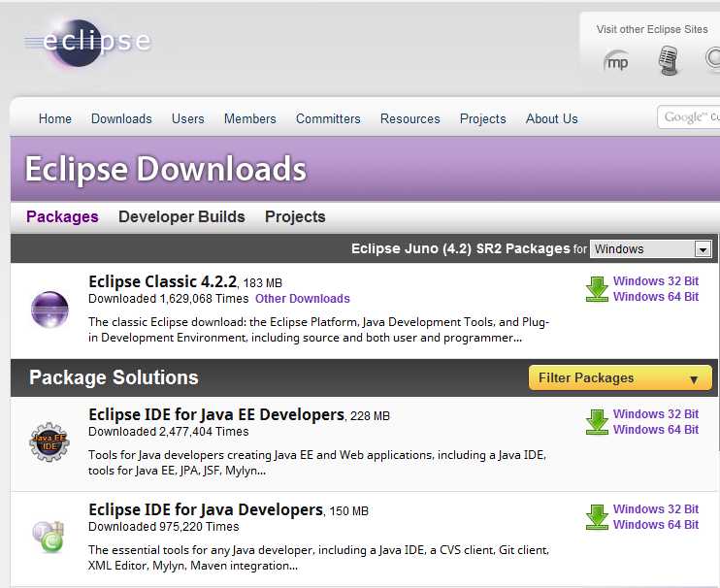
Task: Click the Java Developers package icon
Action: 49,537
